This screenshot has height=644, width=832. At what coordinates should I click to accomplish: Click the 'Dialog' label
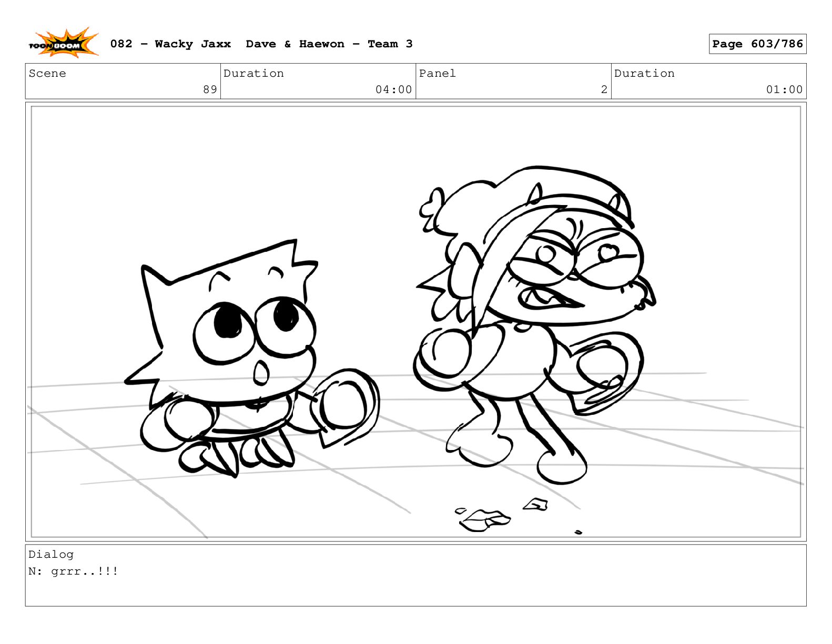pyautogui.click(x=51, y=555)
